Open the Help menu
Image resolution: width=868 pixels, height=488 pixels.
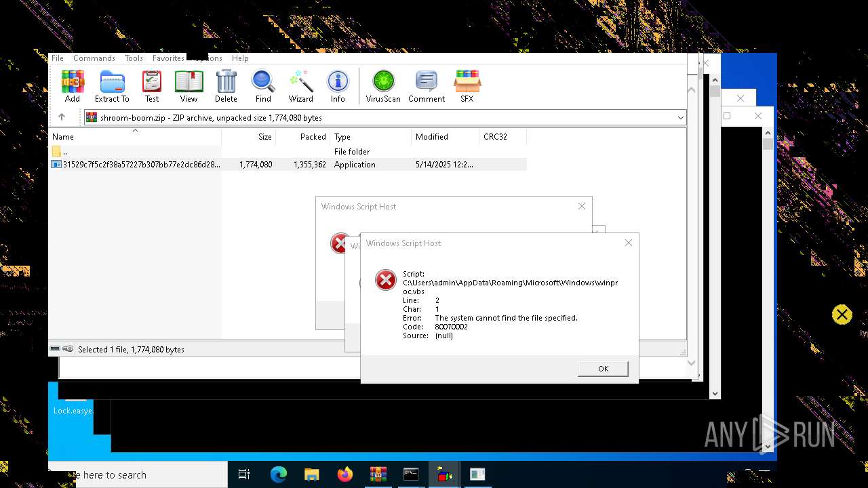240,58
